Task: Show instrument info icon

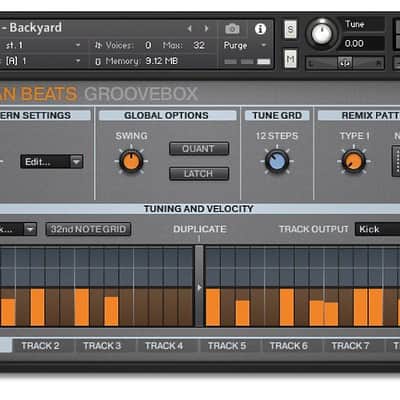Action: click(x=260, y=29)
